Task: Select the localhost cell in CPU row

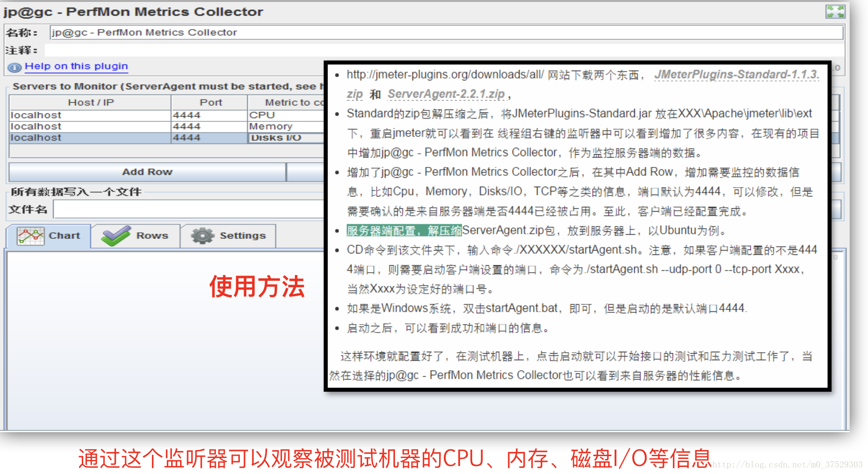Action: coord(90,115)
